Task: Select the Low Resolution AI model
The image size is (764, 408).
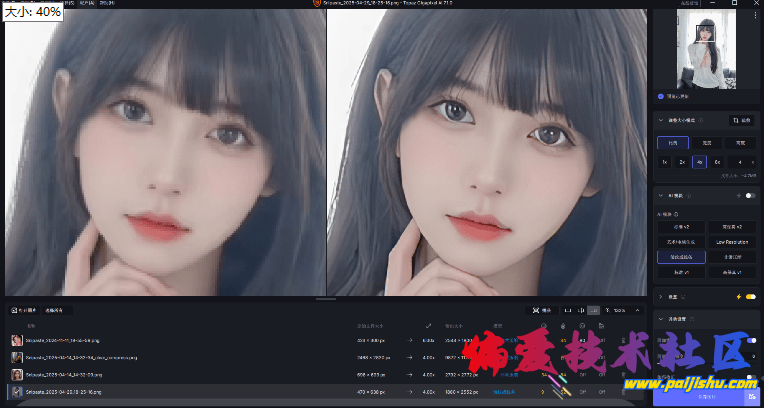Action: pos(739,242)
